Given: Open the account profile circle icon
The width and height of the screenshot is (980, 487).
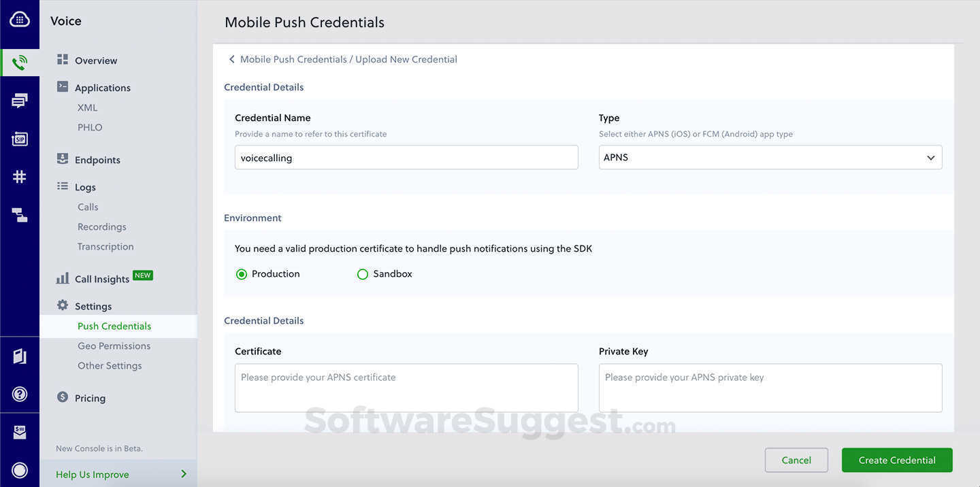Looking at the screenshot, I should click(20, 470).
